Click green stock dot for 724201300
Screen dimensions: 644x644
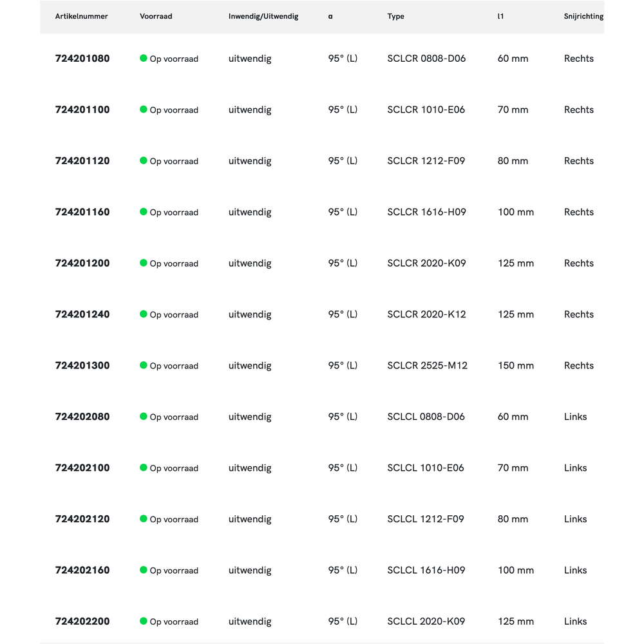point(144,365)
